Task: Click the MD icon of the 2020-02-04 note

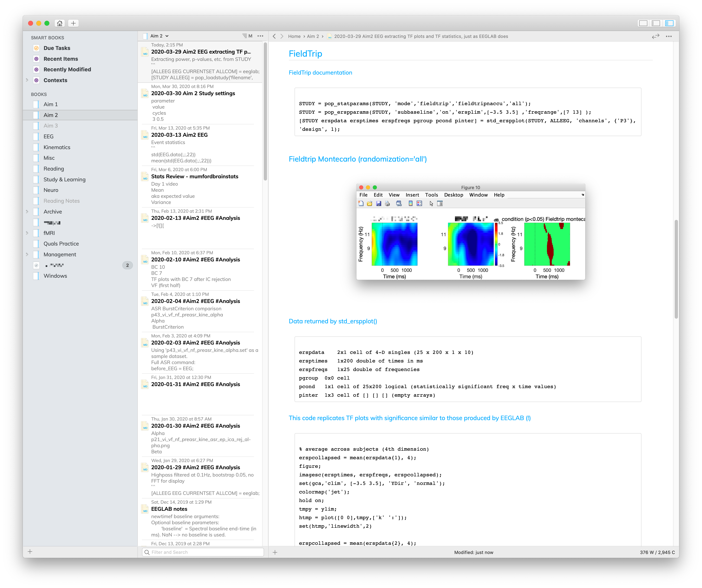Action: pos(145,301)
